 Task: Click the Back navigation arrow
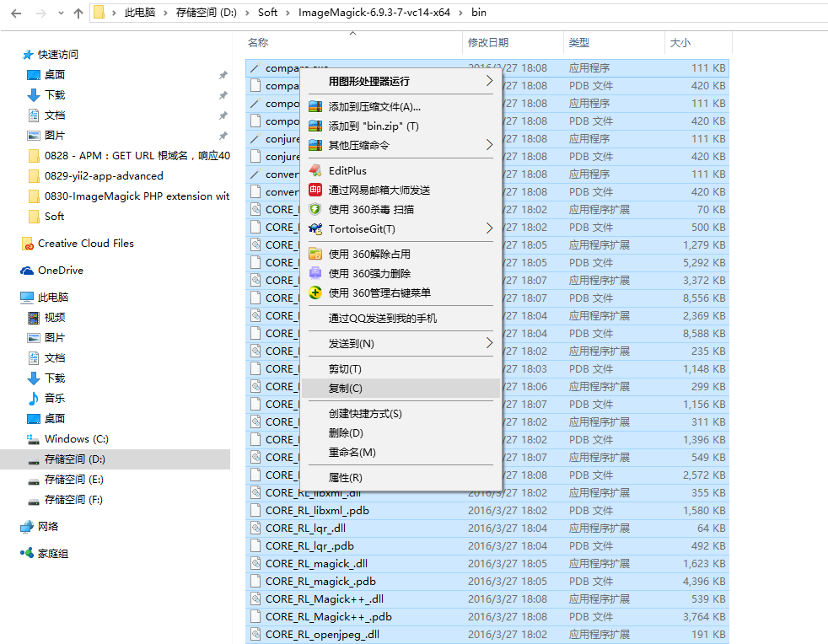coord(16,13)
